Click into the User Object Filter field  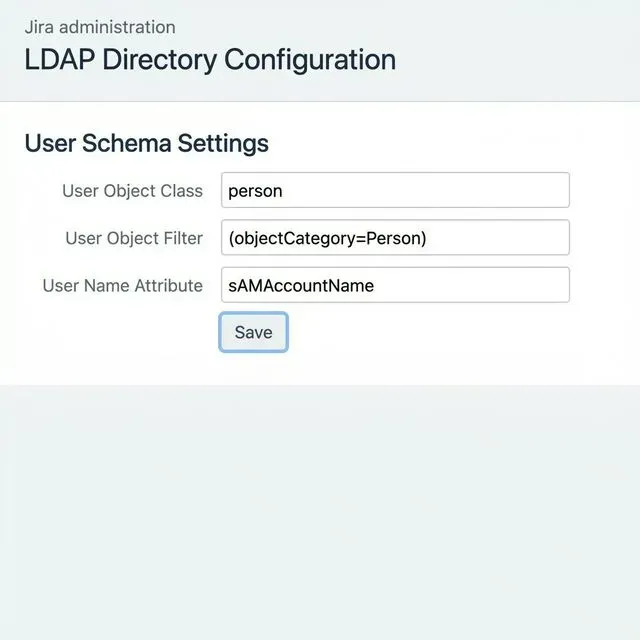pyautogui.click(x=395, y=238)
